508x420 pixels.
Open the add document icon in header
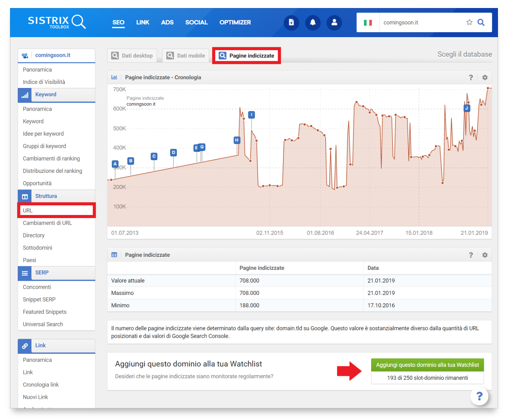pos(291,22)
